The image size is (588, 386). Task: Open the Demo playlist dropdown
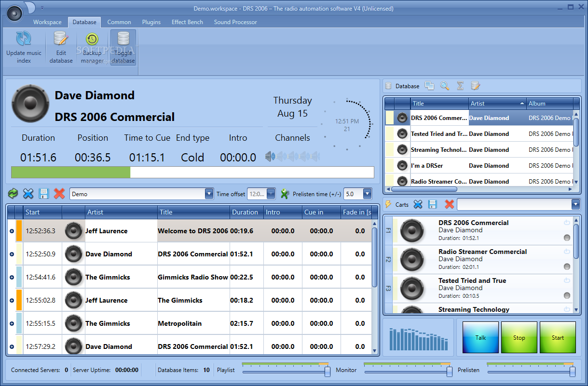point(209,194)
